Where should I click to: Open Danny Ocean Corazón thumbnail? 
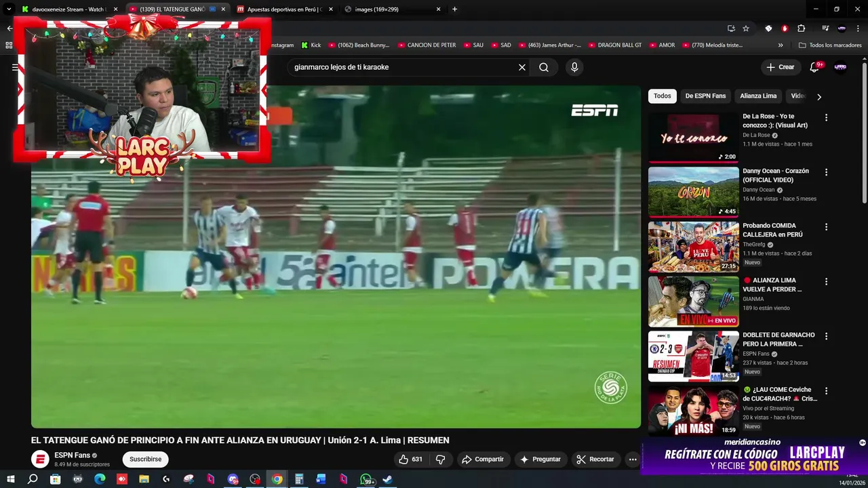(x=693, y=192)
